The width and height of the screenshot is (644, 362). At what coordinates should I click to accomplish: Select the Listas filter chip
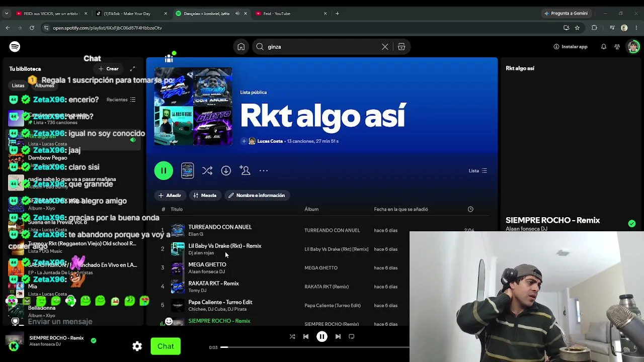pos(18,85)
